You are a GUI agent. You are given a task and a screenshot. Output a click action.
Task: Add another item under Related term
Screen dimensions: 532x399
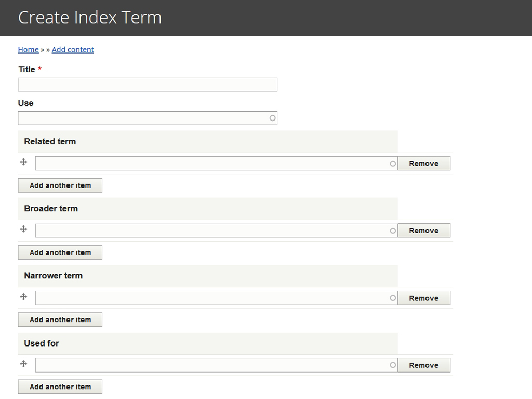(x=60, y=185)
